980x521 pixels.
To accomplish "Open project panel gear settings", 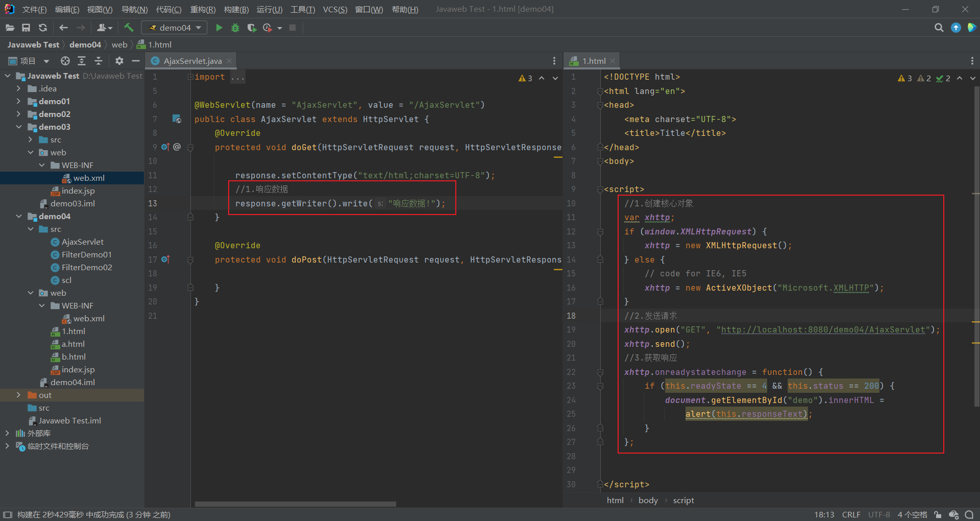I will 119,61.
